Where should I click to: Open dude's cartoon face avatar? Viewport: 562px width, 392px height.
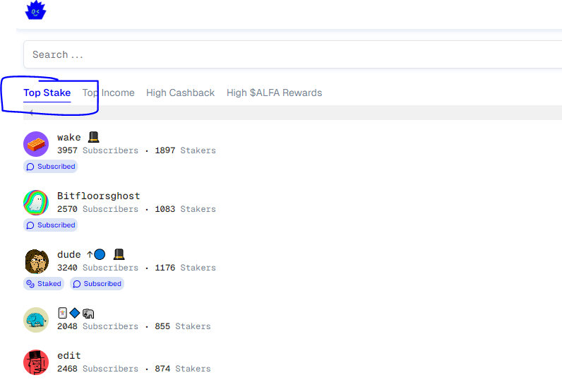(x=36, y=261)
